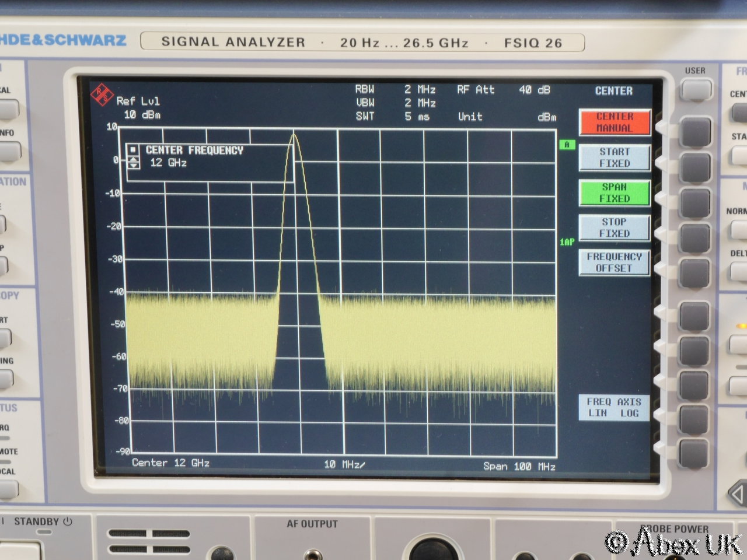Select the STOP FIXED softkey
The width and height of the screenshot is (747, 560).
pyautogui.click(x=615, y=228)
